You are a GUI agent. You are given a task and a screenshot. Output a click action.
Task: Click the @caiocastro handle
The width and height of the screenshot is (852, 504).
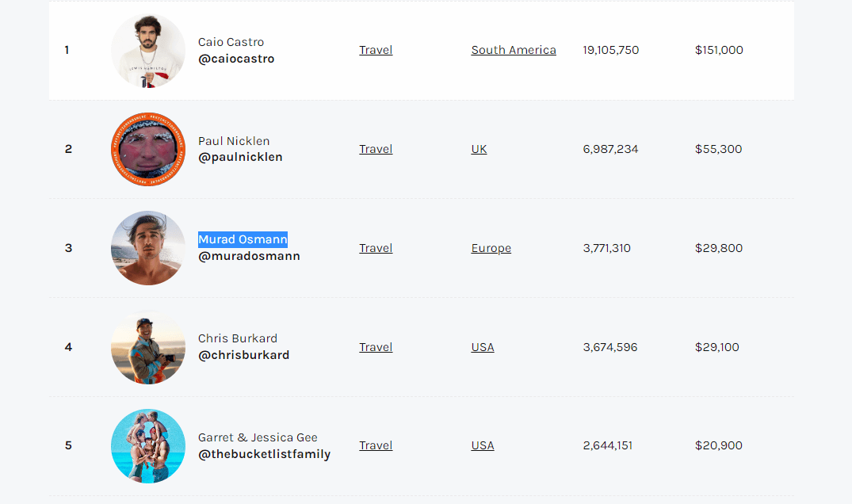[236, 59]
